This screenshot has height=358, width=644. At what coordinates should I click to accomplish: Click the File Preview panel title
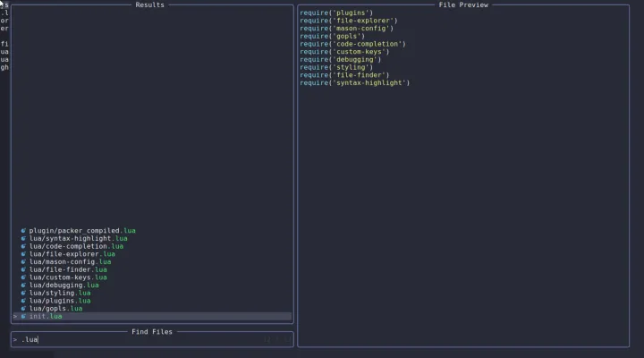coord(463,5)
